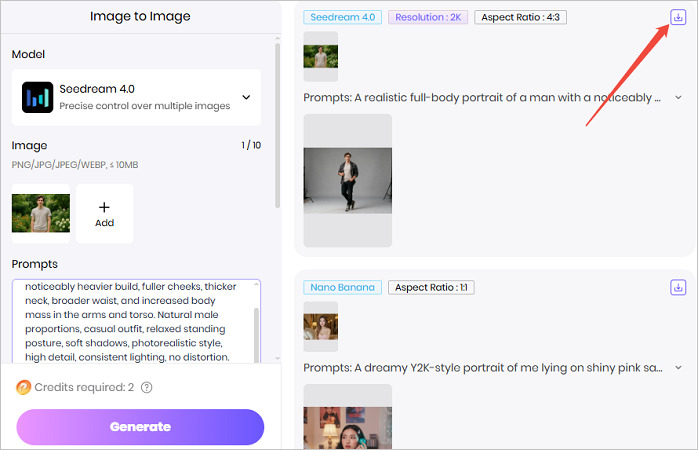
Task: Click the Image to Image title
Action: (140, 16)
